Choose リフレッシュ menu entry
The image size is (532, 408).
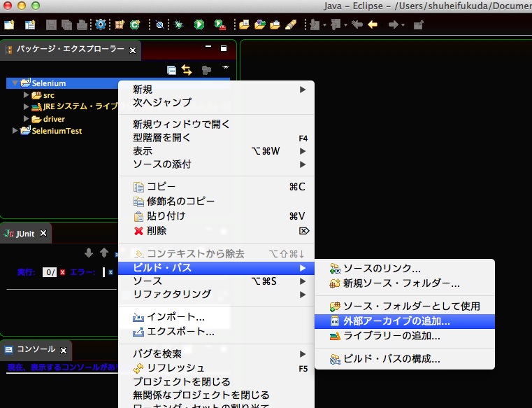coord(216,368)
